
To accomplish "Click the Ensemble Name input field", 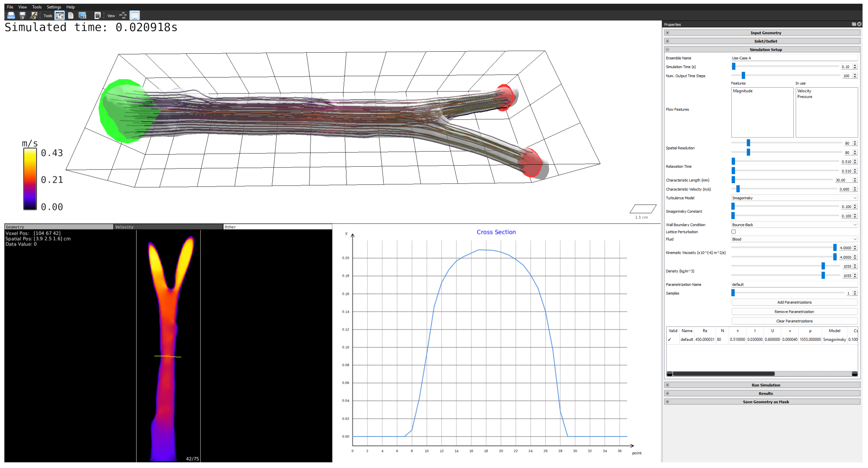I will [x=794, y=58].
